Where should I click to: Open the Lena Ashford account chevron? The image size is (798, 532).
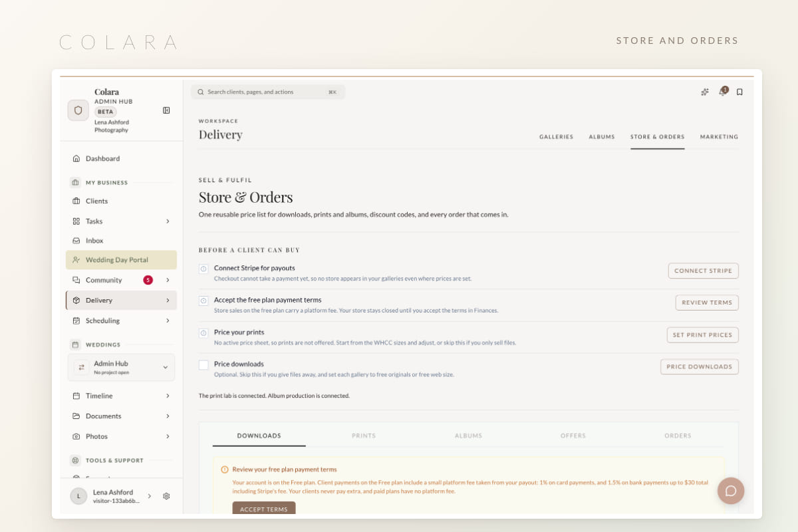pyautogui.click(x=149, y=496)
